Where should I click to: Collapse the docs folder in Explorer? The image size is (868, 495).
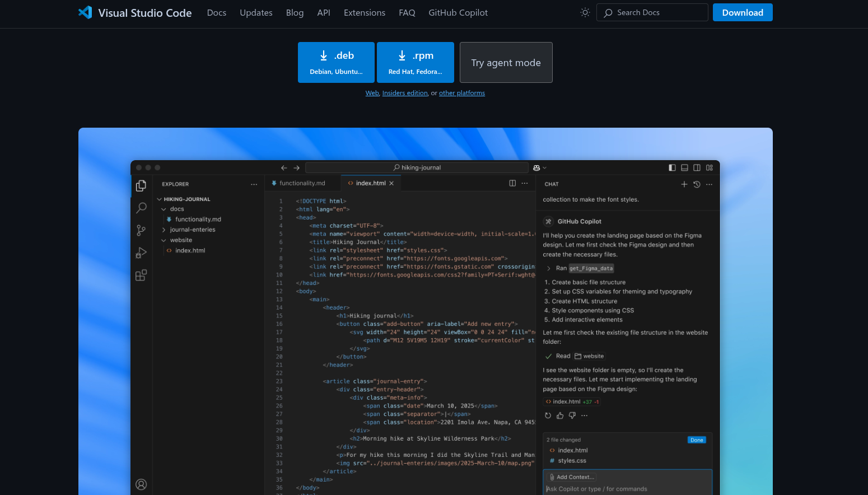coord(164,209)
